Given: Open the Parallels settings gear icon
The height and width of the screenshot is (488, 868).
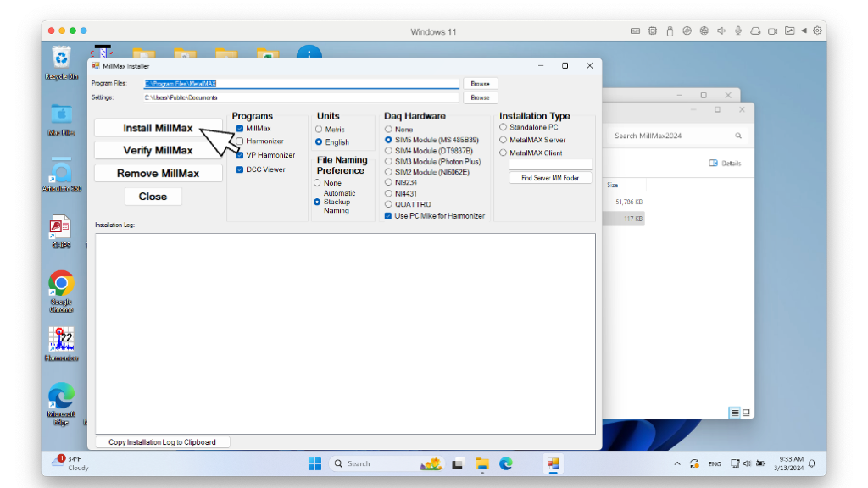Looking at the screenshot, I should tap(818, 31).
